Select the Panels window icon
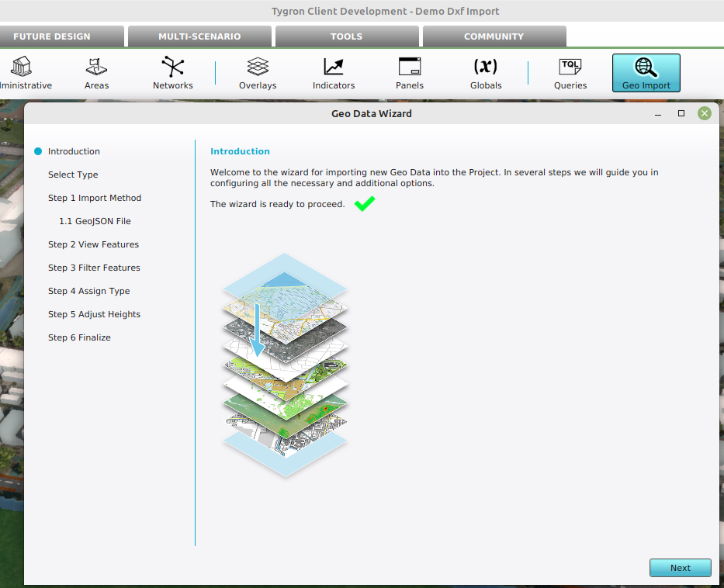 (x=409, y=67)
